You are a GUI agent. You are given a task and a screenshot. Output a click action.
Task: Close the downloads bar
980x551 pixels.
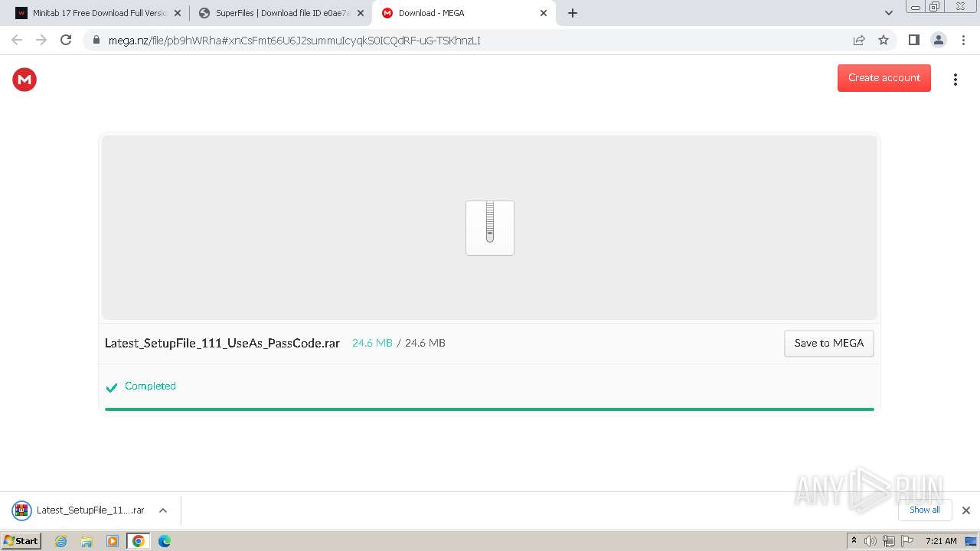pos(966,510)
